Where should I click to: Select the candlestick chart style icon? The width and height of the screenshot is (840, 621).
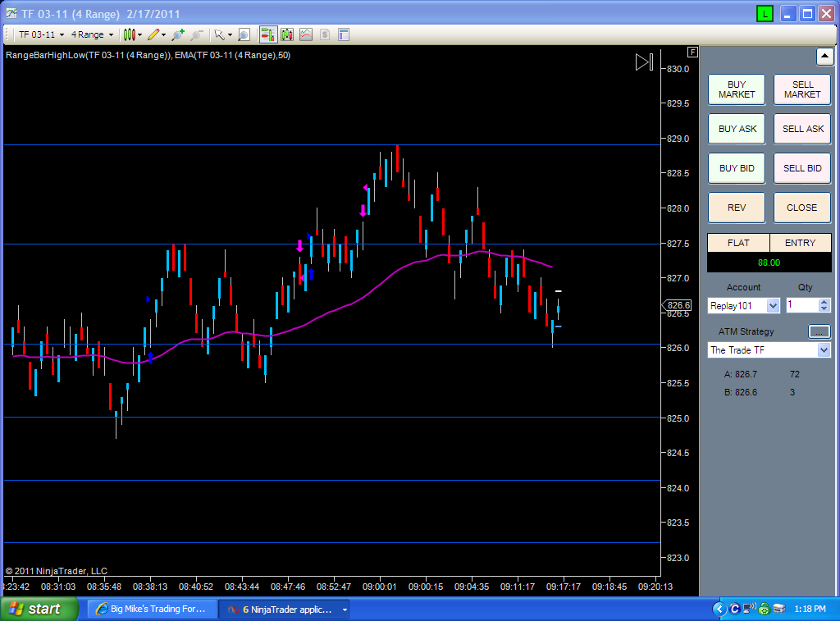(129, 34)
